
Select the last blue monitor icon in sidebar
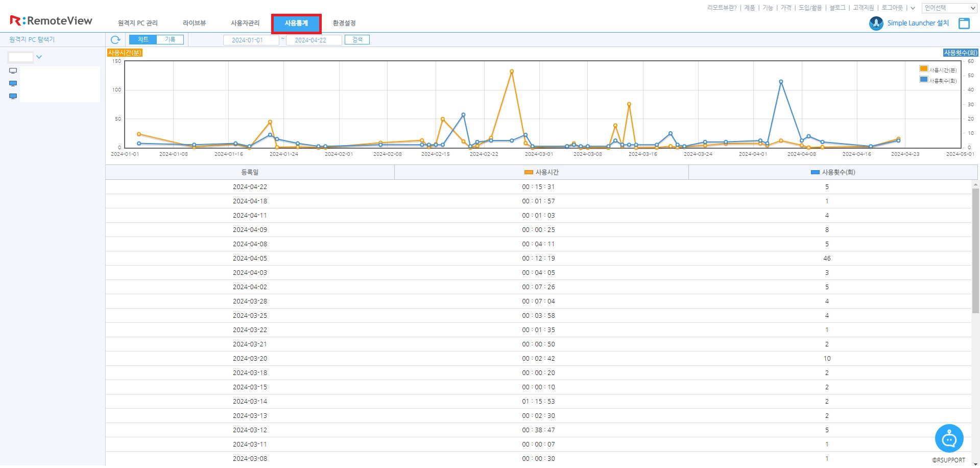coord(13,97)
